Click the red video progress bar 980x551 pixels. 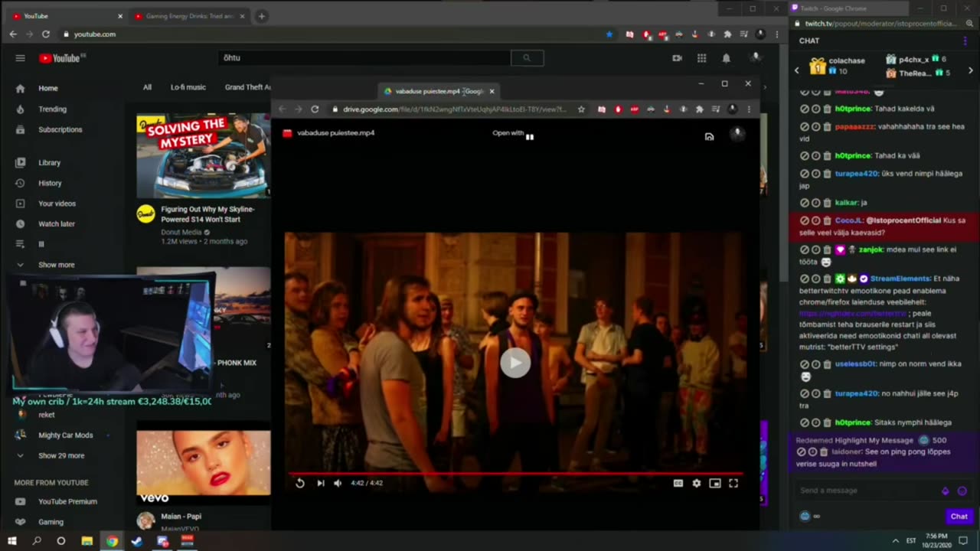515,474
